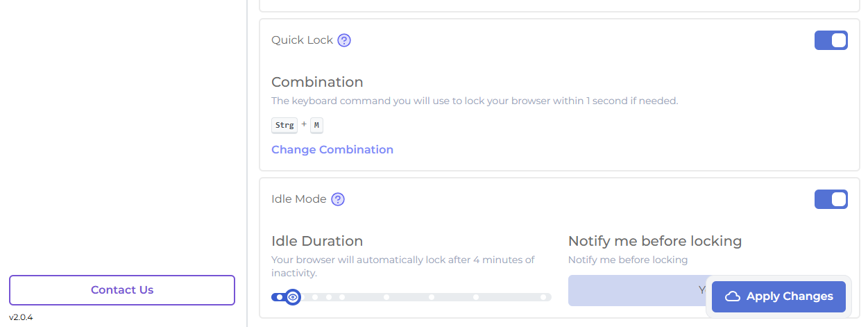The width and height of the screenshot is (868, 327).
Task: Disable the Quick Lock toggle
Action: [x=831, y=40]
